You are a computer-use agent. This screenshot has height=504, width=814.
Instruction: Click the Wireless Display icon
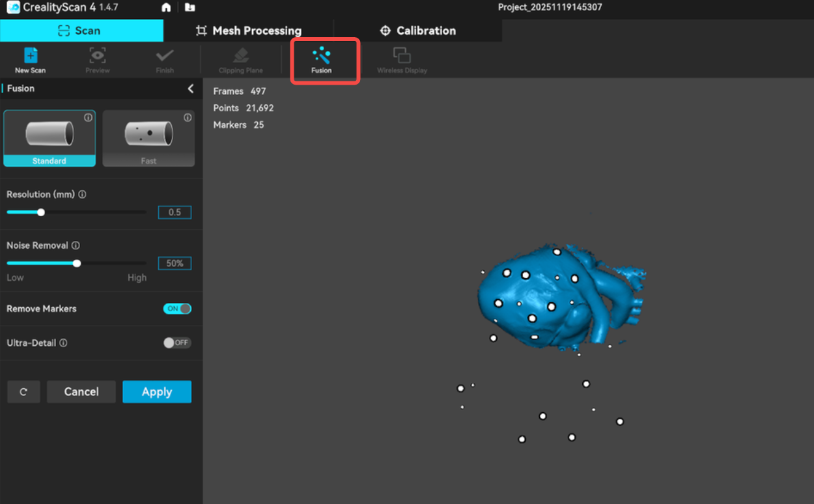tap(402, 57)
